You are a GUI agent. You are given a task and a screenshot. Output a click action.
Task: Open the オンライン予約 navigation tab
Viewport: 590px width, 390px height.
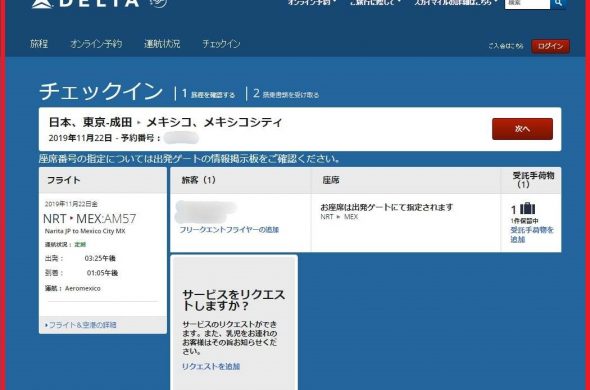click(x=96, y=44)
